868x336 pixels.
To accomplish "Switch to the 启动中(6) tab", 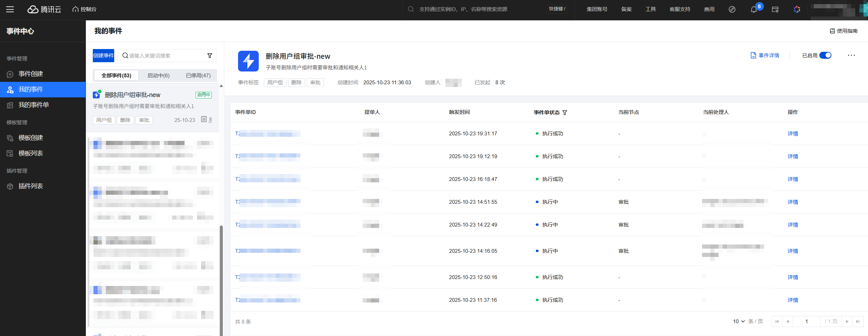I will tap(158, 76).
